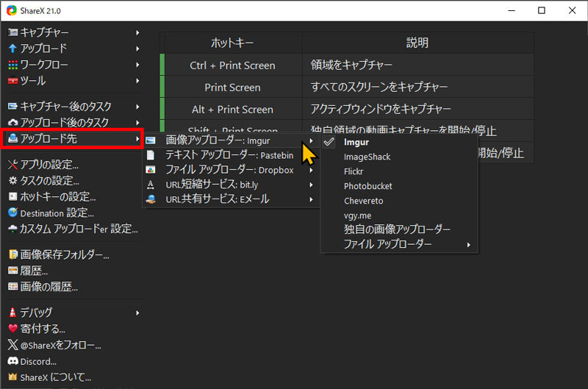The height and width of the screenshot is (389, 588).
Task: Click the タスクの設定 gear icon
Action: click(x=12, y=180)
